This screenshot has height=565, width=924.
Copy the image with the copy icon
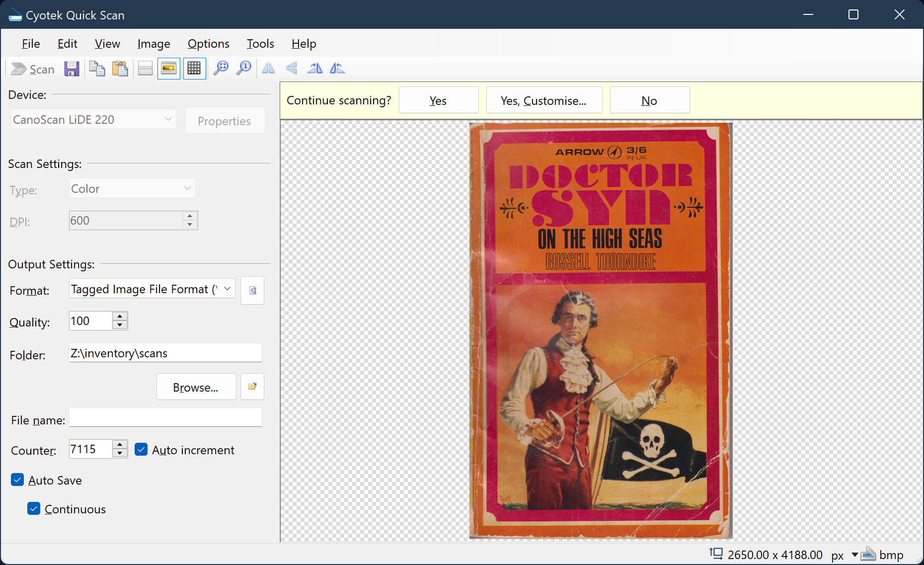point(97,69)
